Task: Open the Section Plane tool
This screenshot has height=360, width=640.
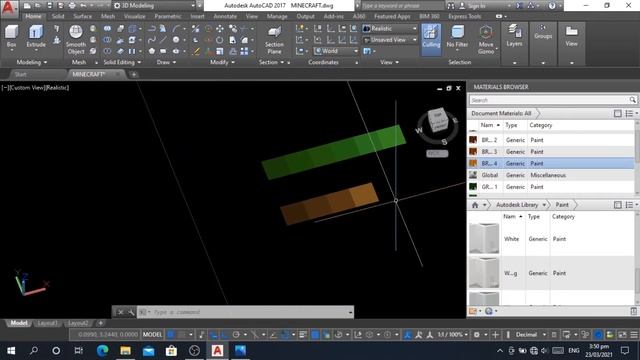Action: 274,40
